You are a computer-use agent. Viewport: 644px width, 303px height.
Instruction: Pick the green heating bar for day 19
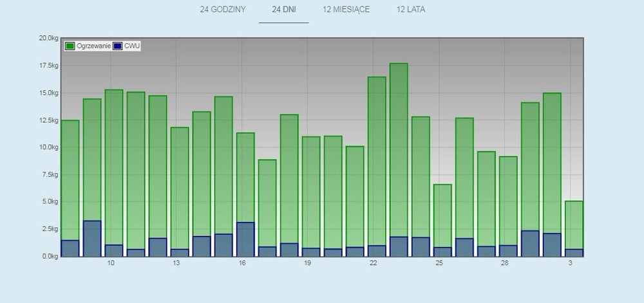(x=310, y=193)
